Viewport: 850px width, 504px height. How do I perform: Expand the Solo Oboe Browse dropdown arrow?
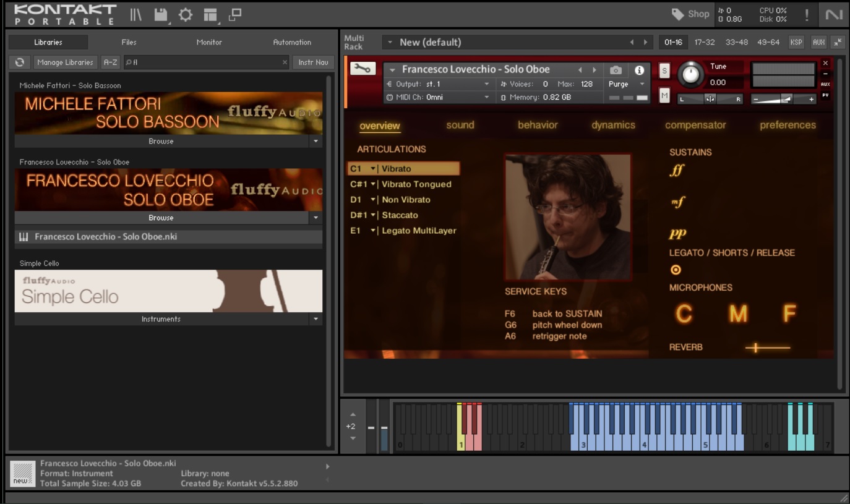(316, 218)
